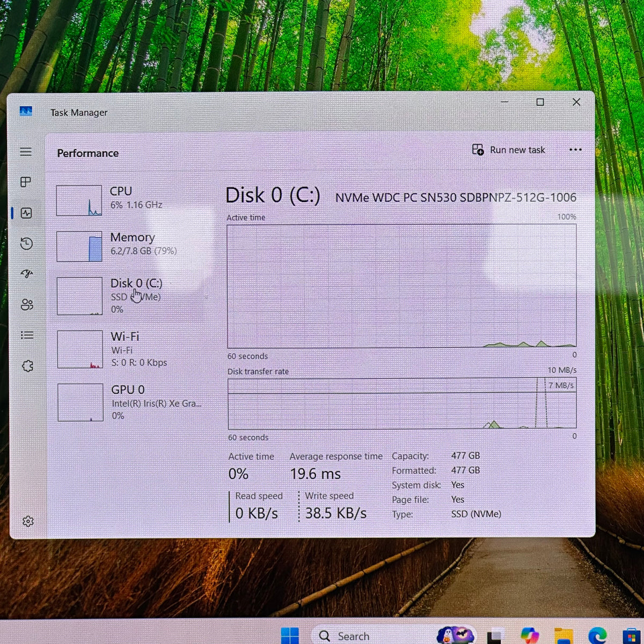This screenshot has width=644, height=644.
Task: Click the Disk 0 mini activity graph
Action: click(79, 296)
